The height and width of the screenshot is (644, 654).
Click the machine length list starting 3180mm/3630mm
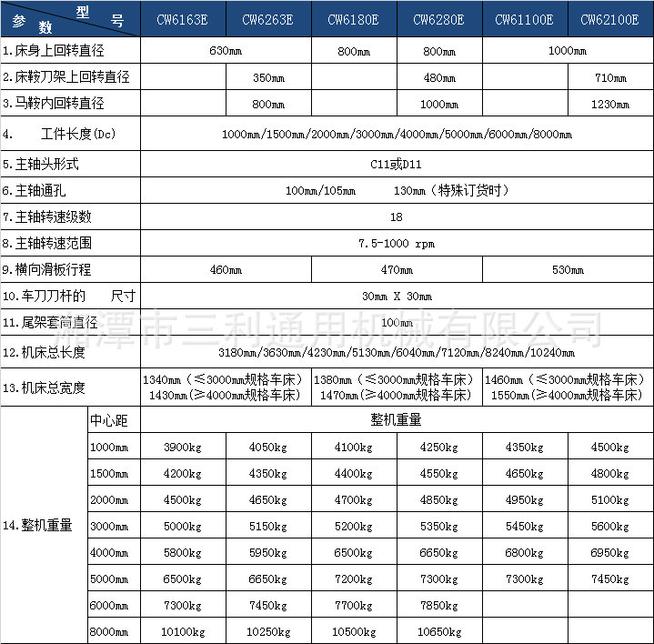[397, 352]
